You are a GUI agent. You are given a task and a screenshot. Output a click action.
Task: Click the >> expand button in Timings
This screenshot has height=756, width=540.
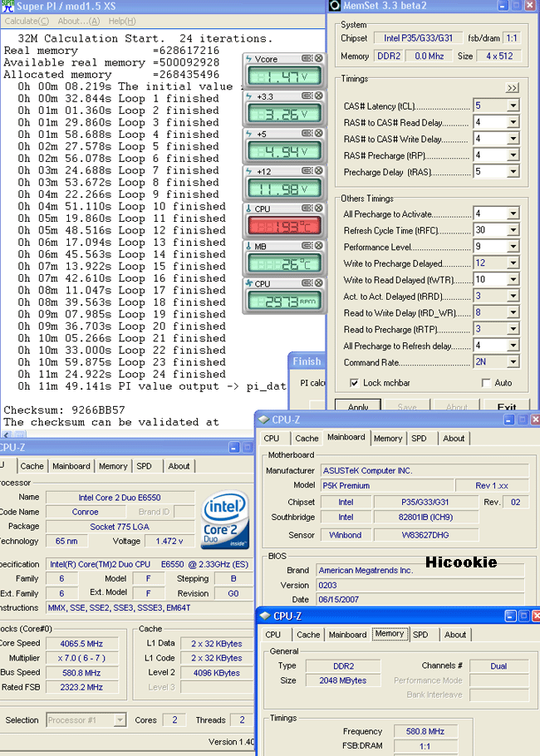(512, 87)
